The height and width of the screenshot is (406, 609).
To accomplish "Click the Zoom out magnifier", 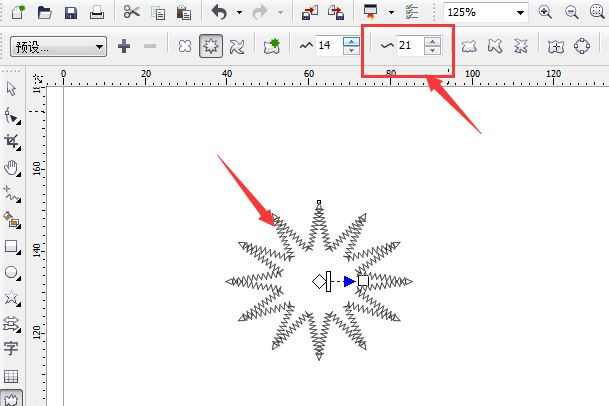I will pyautogui.click(x=572, y=12).
